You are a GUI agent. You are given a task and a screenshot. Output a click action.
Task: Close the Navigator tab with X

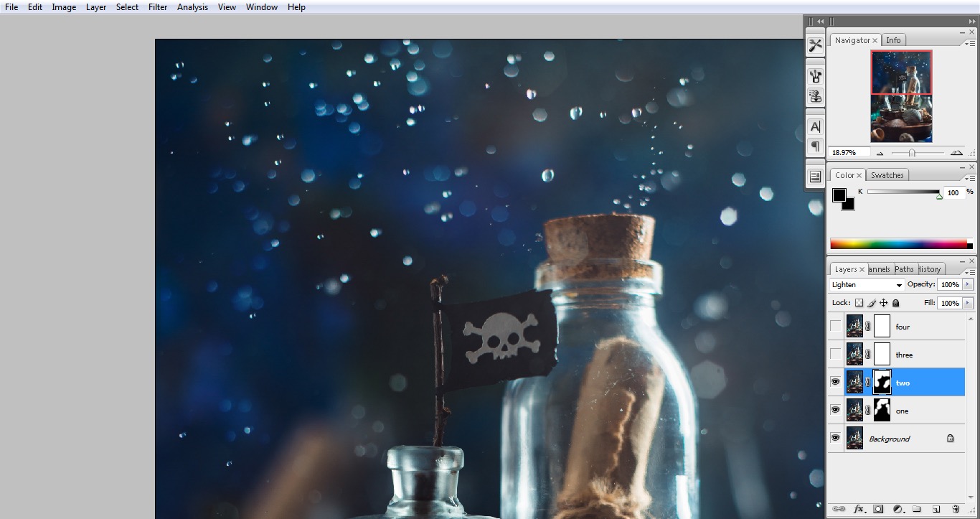pos(875,41)
